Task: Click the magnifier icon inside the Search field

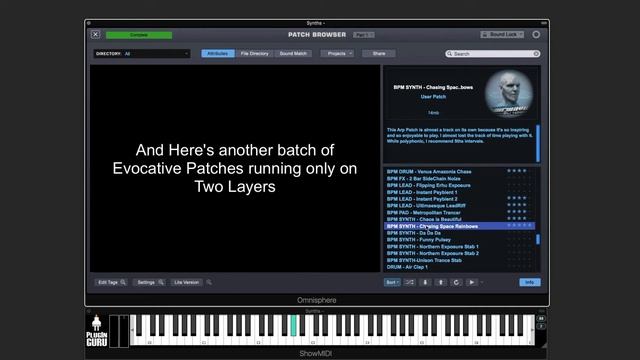Action: tap(449, 54)
